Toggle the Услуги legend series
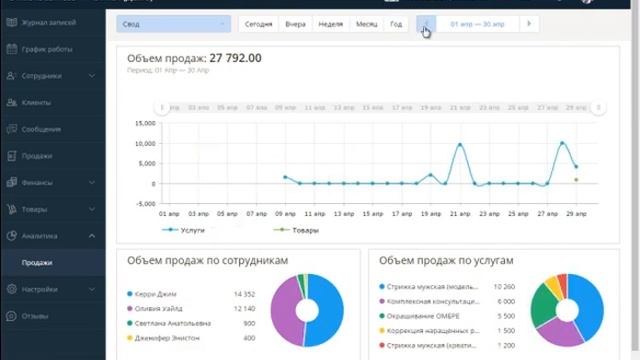640x360 pixels. pyautogui.click(x=184, y=230)
